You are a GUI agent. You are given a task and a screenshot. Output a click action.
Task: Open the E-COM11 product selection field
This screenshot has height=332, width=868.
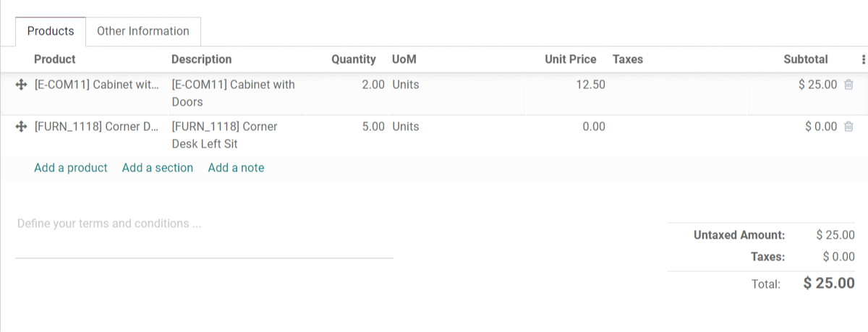click(x=97, y=85)
